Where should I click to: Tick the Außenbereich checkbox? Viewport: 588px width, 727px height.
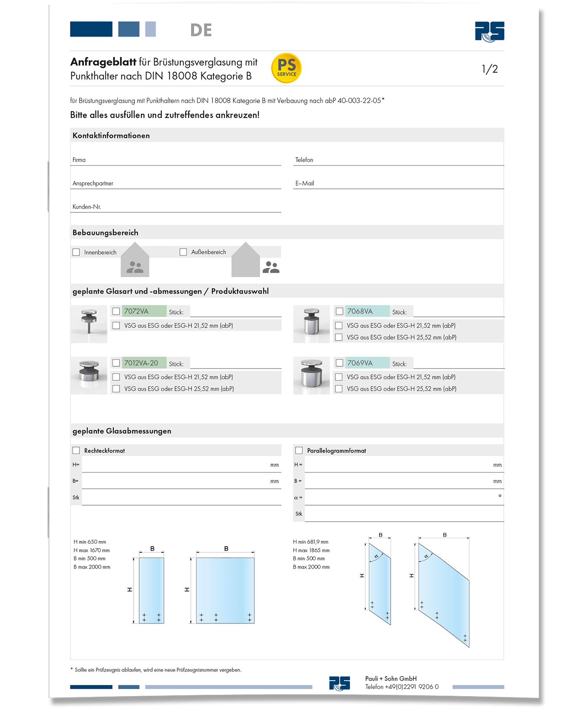pos(183,252)
